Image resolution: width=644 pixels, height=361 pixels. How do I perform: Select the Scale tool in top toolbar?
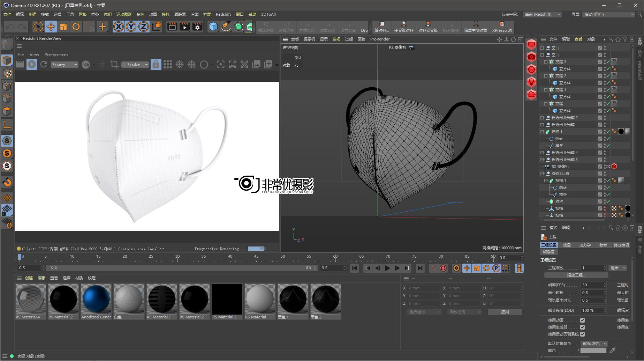point(63,27)
